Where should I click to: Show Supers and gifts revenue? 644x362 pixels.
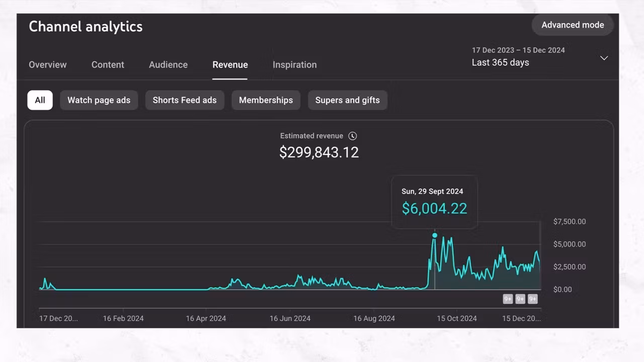pyautogui.click(x=347, y=100)
